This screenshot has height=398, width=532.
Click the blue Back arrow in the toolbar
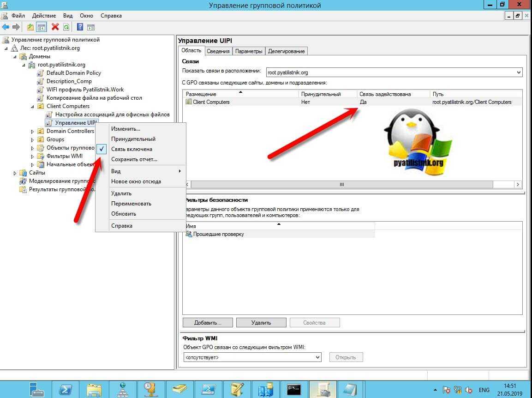6,27
